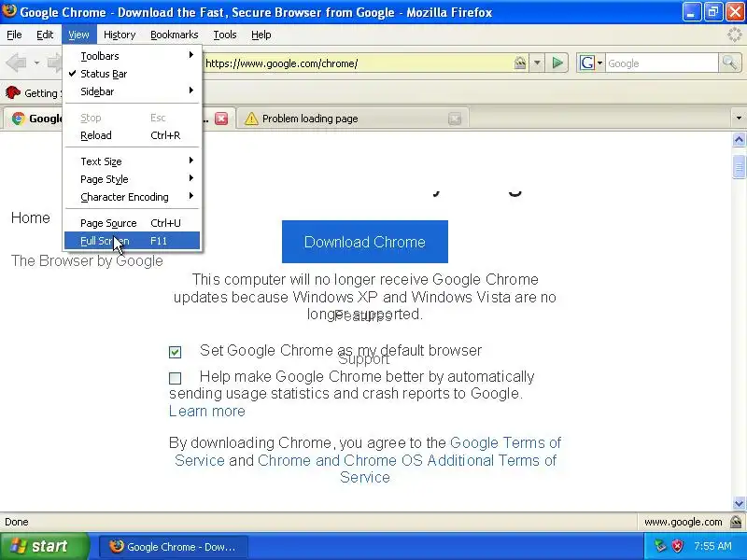Switch to Problem loading page tab
This screenshot has height=560, width=747.
[x=353, y=119]
